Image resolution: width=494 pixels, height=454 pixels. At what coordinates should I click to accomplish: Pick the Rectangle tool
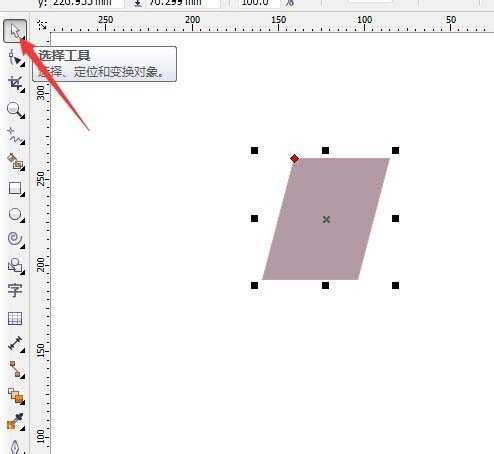[15, 188]
